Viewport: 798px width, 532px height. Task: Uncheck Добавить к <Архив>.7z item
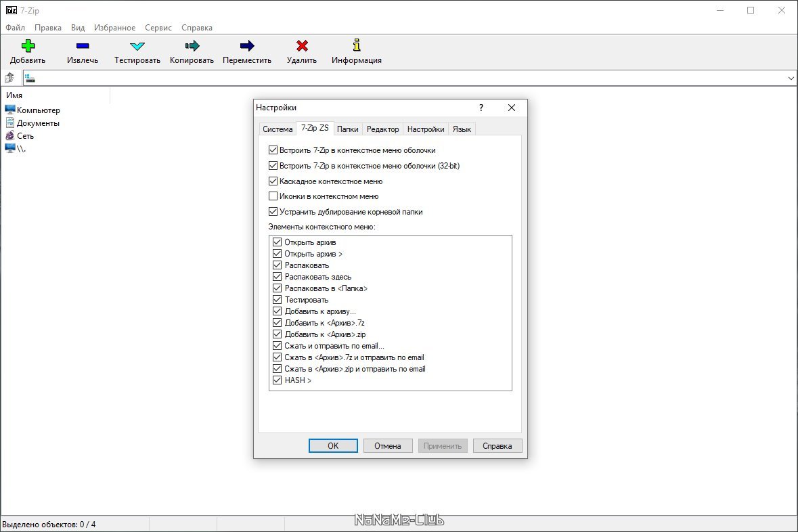[x=278, y=322]
